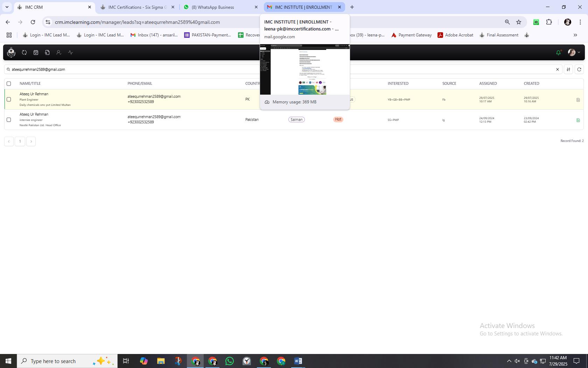Refresh the leads list icon
588x368 pixels.
(x=579, y=69)
